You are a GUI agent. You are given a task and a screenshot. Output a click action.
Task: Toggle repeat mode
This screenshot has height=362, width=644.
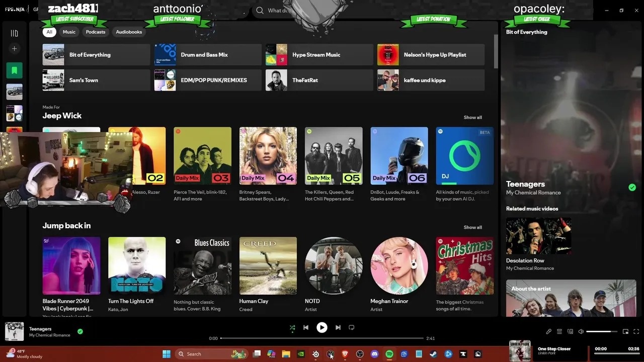[352, 327]
